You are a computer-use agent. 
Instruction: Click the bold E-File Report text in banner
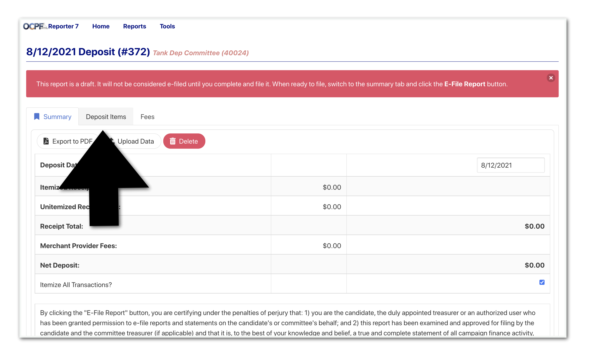pos(464,84)
